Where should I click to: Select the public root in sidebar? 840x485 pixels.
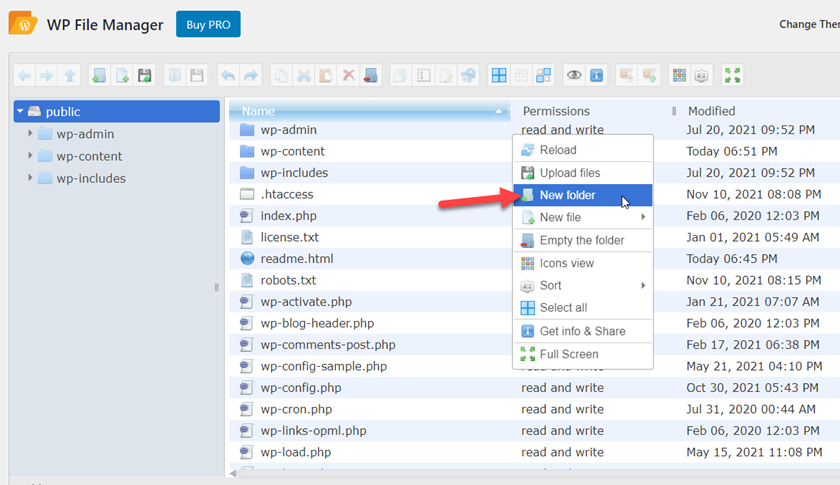click(x=117, y=111)
